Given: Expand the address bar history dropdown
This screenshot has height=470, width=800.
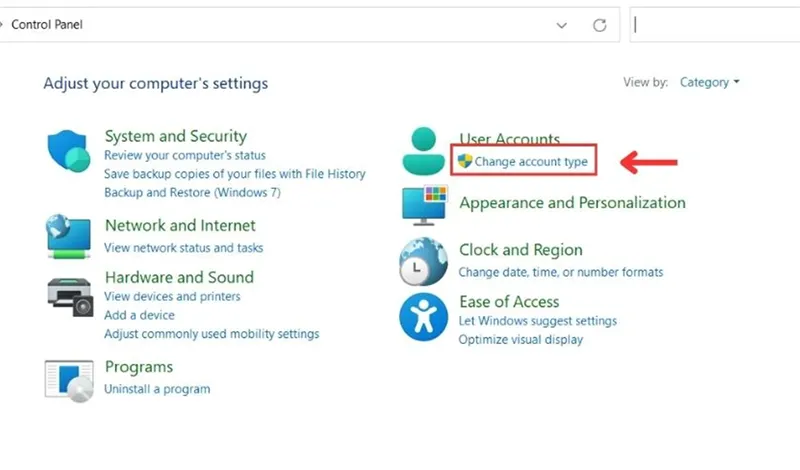Looking at the screenshot, I should pos(562,25).
